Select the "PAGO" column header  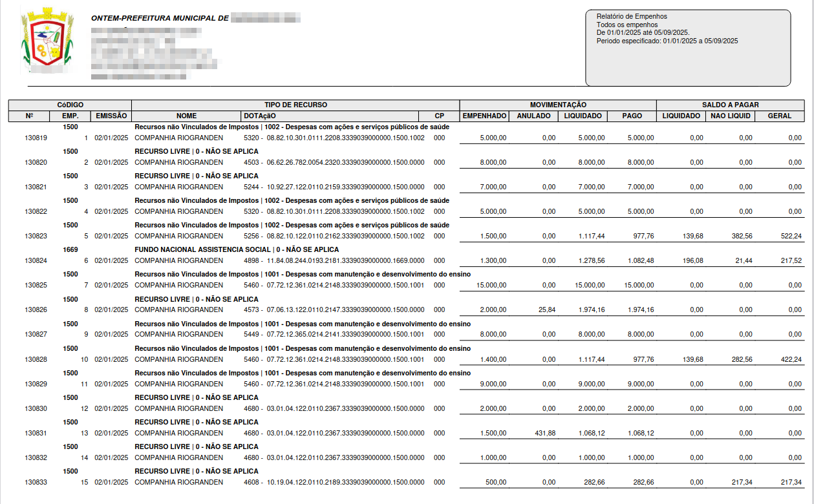632,116
